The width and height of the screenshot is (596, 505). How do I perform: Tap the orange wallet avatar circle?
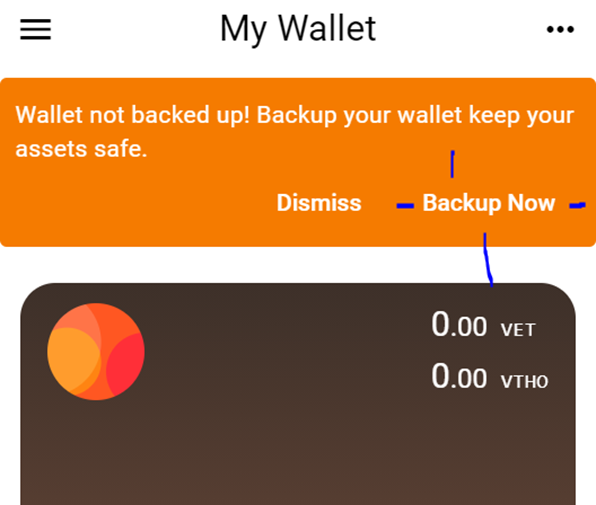96,351
